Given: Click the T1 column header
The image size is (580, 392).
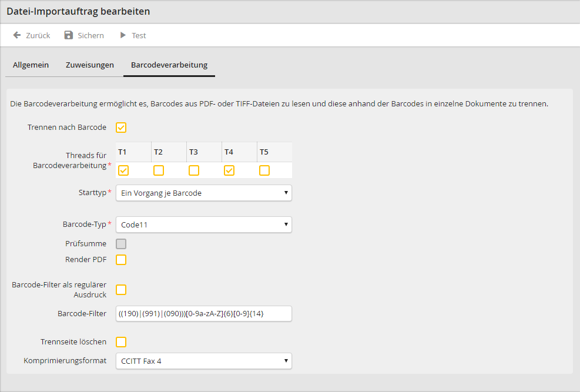Looking at the screenshot, I should click(122, 152).
